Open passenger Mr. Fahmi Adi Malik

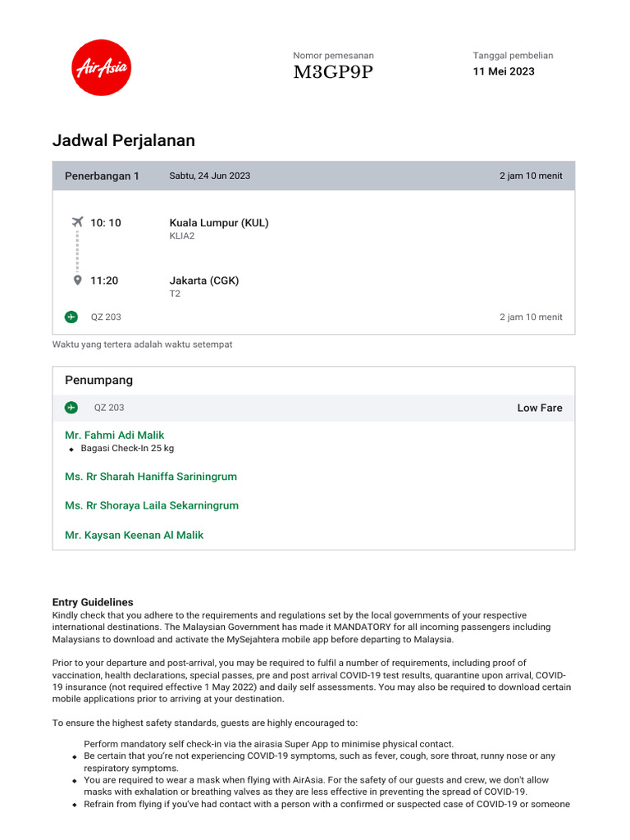tap(114, 436)
